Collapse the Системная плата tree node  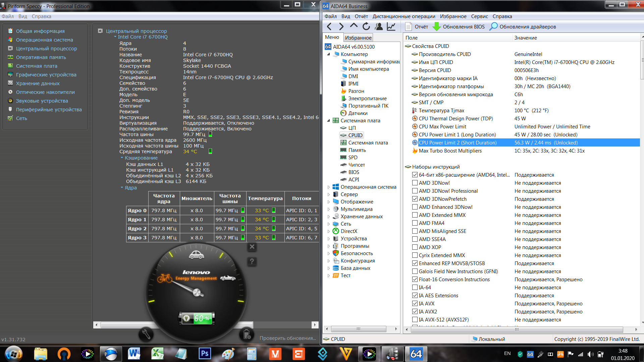[x=329, y=121]
